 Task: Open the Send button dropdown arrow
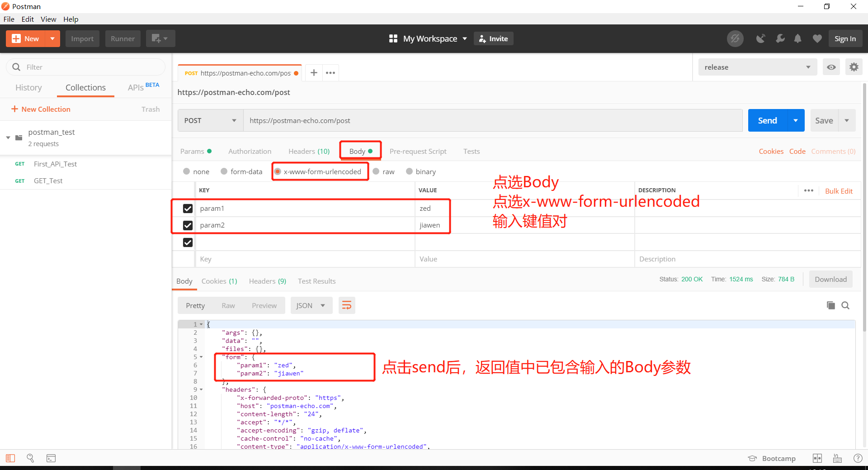(x=796, y=120)
